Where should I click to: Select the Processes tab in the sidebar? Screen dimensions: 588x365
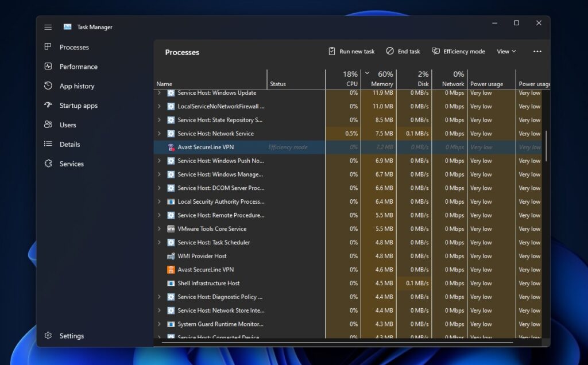click(x=72, y=46)
